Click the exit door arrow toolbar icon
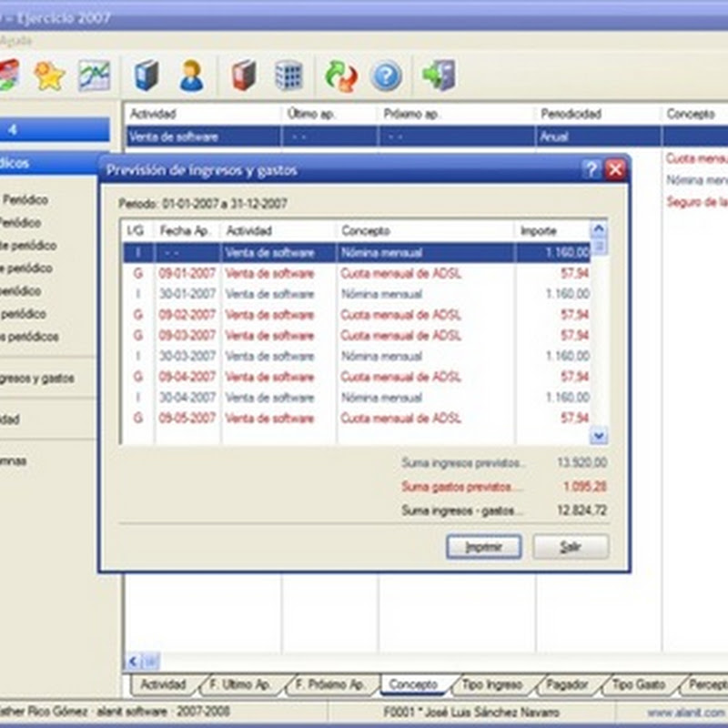Image resolution: width=728 pixels, height=728 pixels. tap(439, 76)
